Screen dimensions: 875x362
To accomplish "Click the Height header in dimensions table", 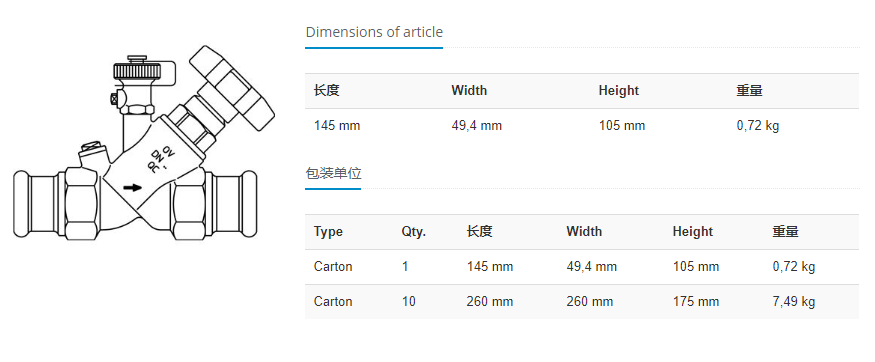I will (x=618, y=90).
